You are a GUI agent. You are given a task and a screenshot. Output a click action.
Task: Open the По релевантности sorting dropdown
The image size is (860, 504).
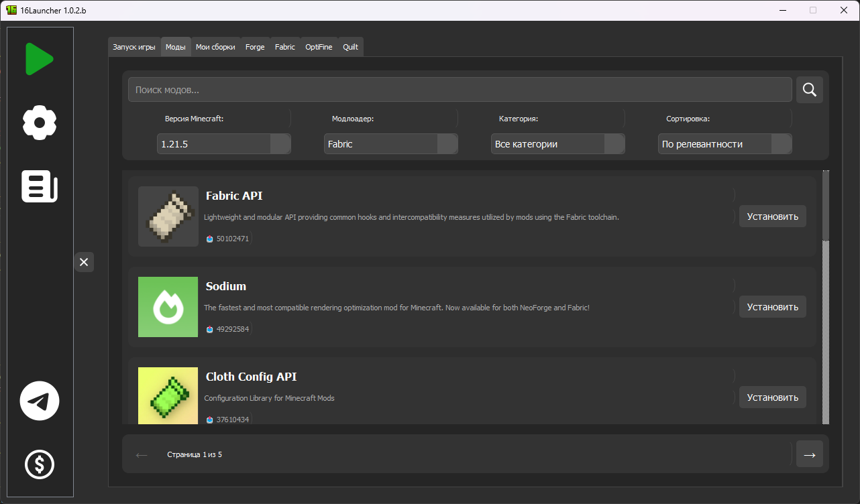click(725, 144)
